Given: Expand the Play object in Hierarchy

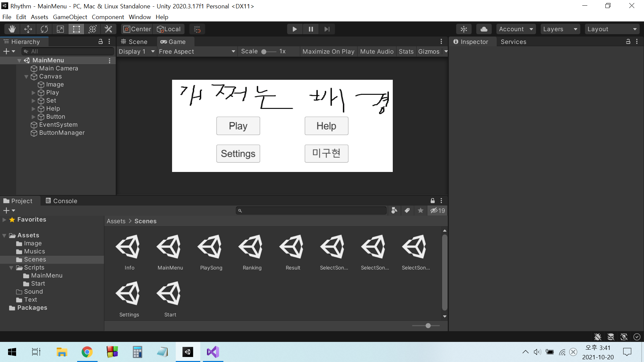Looking at the screenshot, I should pos(34,93).
